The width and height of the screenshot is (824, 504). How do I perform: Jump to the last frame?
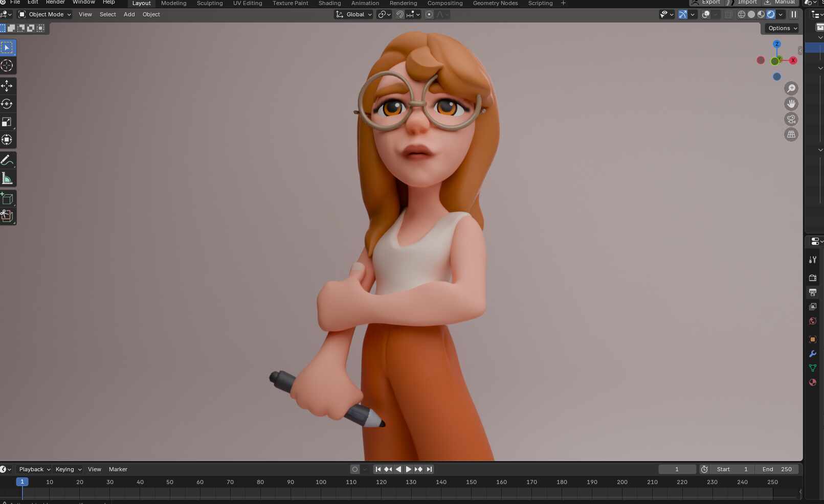(429, 469)
